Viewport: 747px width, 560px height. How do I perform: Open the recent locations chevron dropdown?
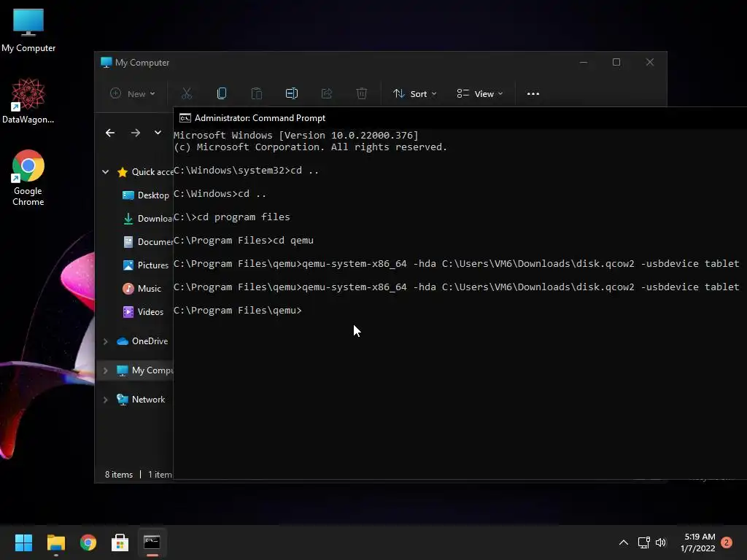158,133
